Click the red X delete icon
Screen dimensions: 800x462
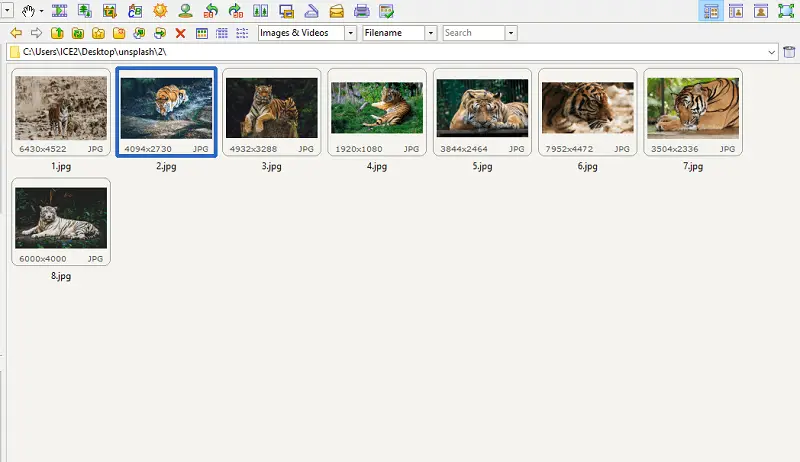[x=181, y=33]
